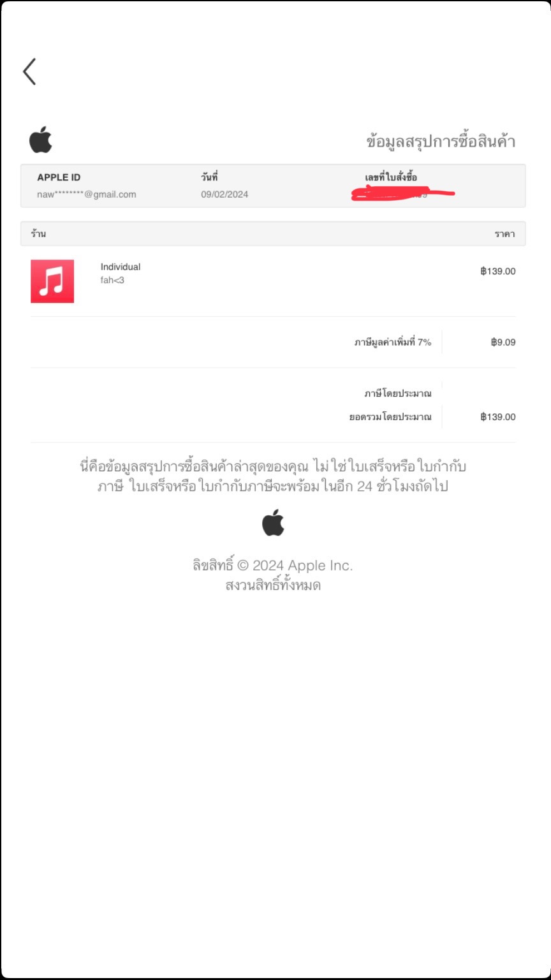Click the redacted order number
The width and height of the screenshot is (551, 980).
[x=402, y=193]
